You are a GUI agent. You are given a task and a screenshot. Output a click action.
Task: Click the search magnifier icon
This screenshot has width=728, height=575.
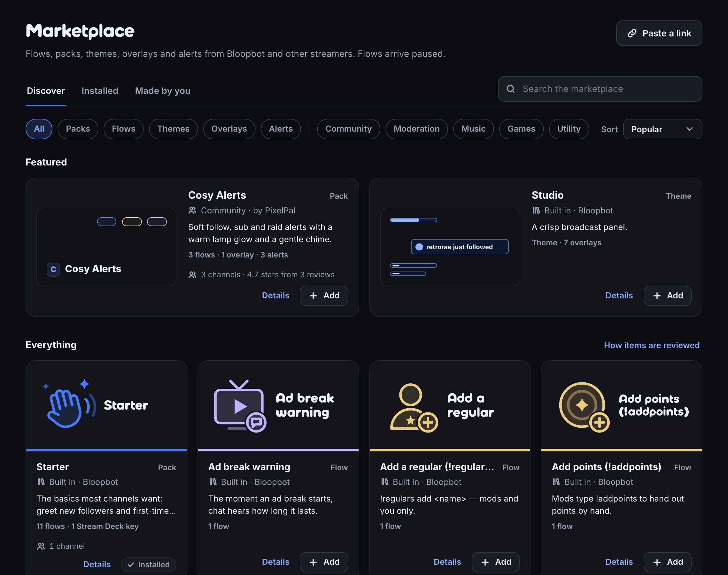[x=511, y=89]
